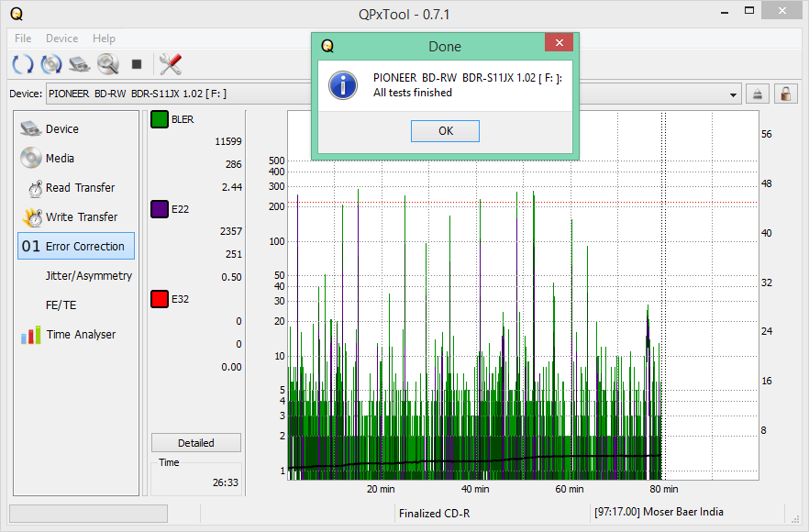Click the green BLER color swatch
The width and height of the screenshot is (809, 532).
tap(160, 119)
